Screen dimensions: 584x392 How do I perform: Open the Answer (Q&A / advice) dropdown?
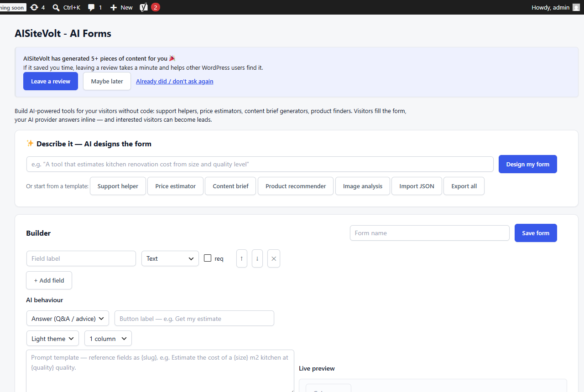point(68,319)
